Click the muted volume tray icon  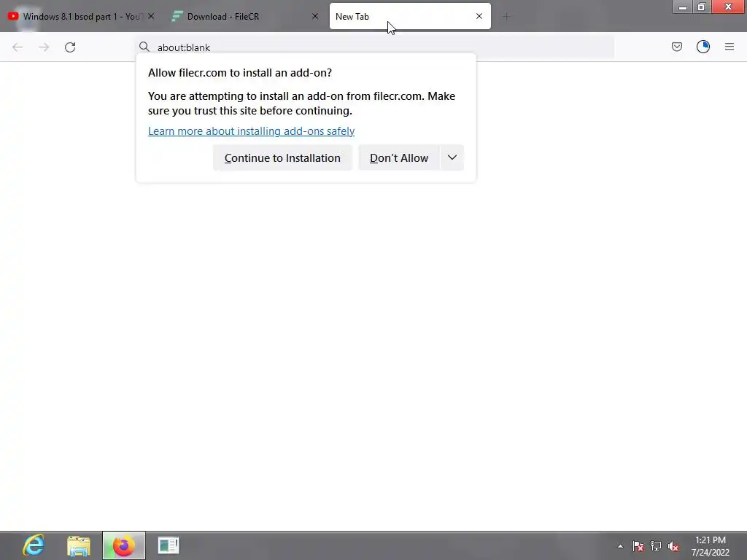[x=673, y=546]
